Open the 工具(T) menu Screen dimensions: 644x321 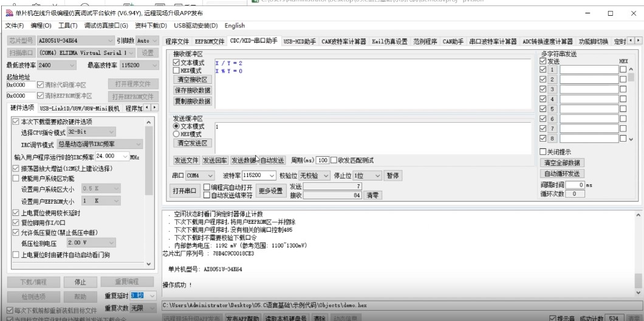68,26
